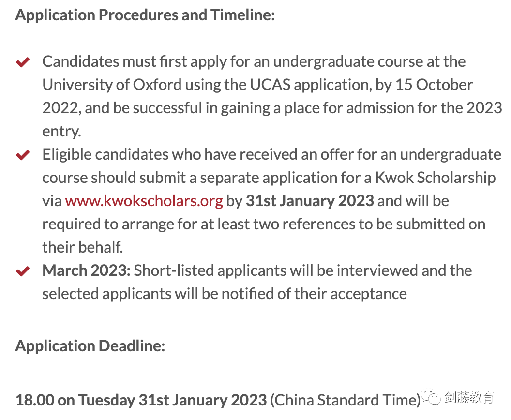Click the "their behalf." text

pyautogui.click(x=82, y=247)
